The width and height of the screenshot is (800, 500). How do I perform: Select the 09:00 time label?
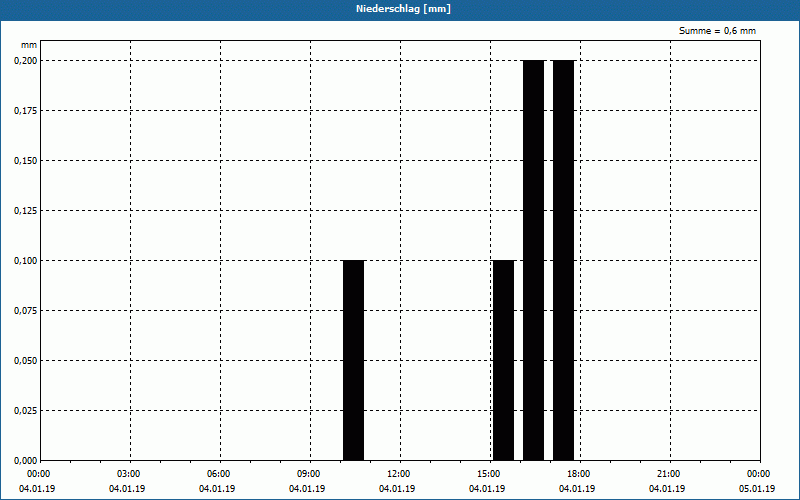click(x=309, y=474)
